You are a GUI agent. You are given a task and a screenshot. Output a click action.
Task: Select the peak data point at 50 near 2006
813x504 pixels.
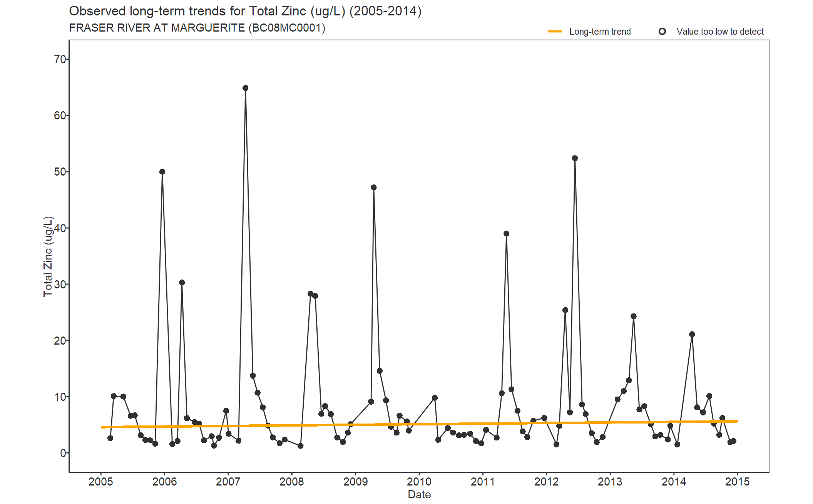[162, 172]
